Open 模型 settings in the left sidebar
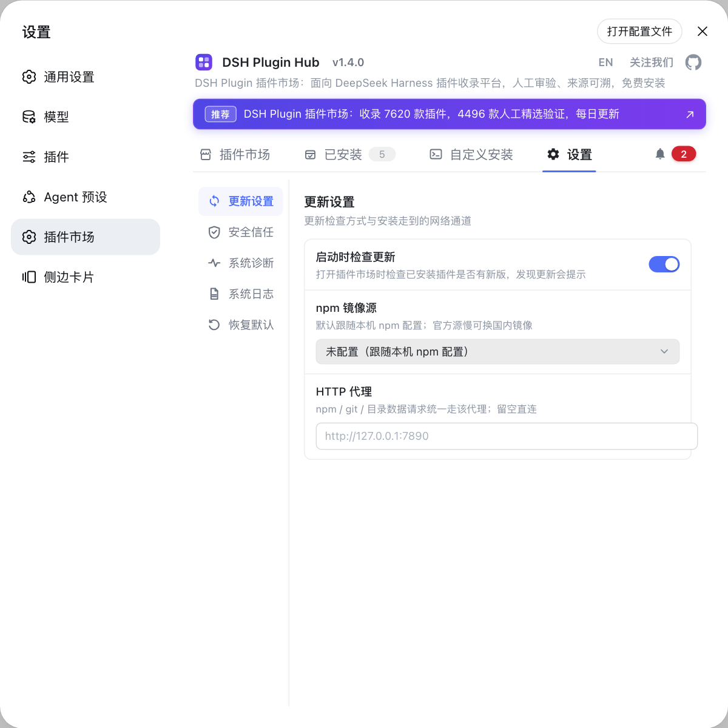The image size is (728, 728). tap(86, 117)
